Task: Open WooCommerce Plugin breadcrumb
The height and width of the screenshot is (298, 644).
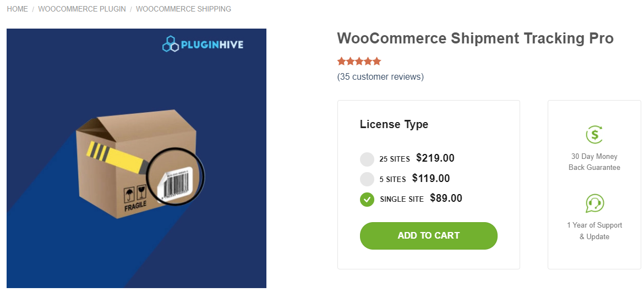Action: tap(82, 9)
